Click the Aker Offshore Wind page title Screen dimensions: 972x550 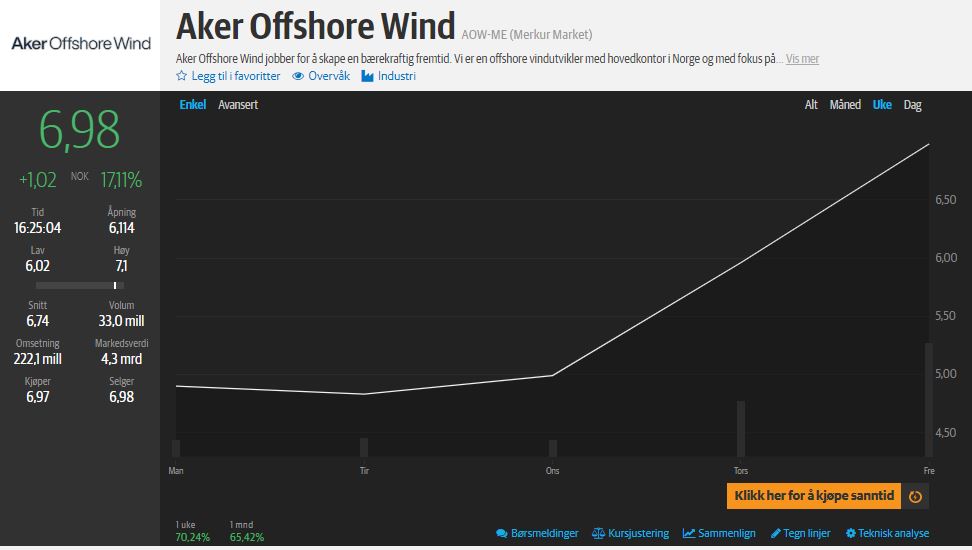click(x=316, y=26)
